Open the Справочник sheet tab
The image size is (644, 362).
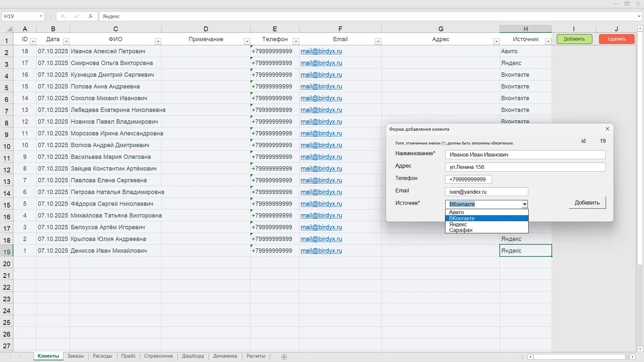158,356
